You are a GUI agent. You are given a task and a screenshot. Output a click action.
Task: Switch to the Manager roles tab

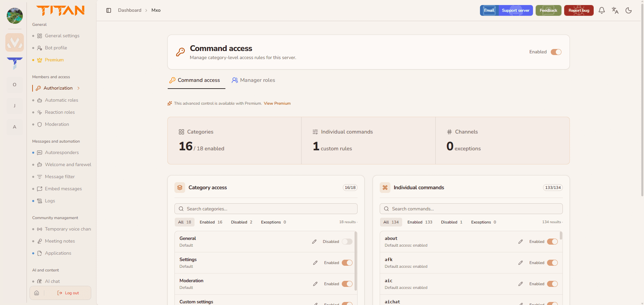coord(253,80)
